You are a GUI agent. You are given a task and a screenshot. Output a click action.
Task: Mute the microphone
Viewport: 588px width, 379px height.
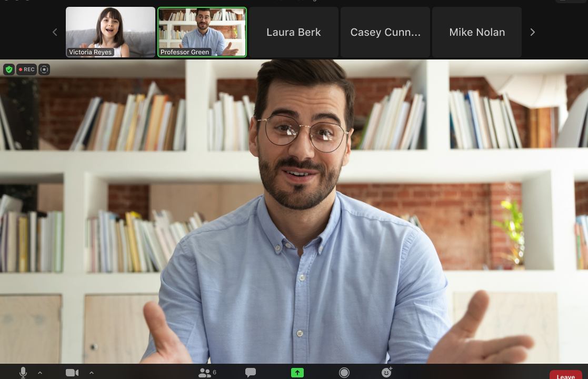pyautogui.click(x=23, y=372)
